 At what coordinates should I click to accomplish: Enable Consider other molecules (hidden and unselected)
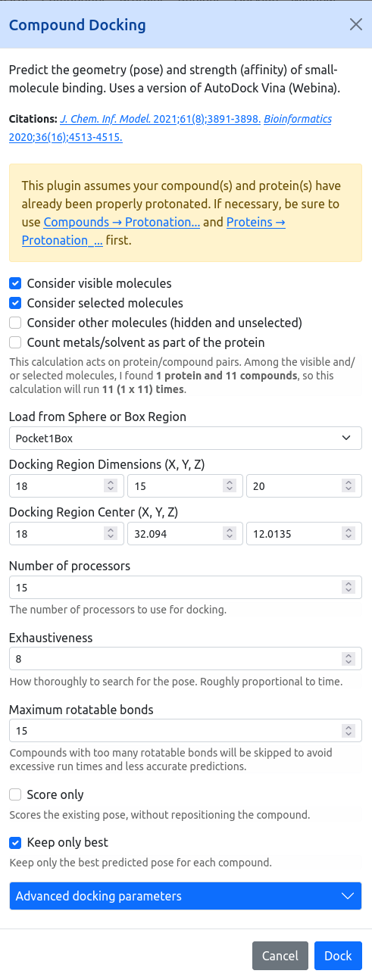[x=15, y=323]
